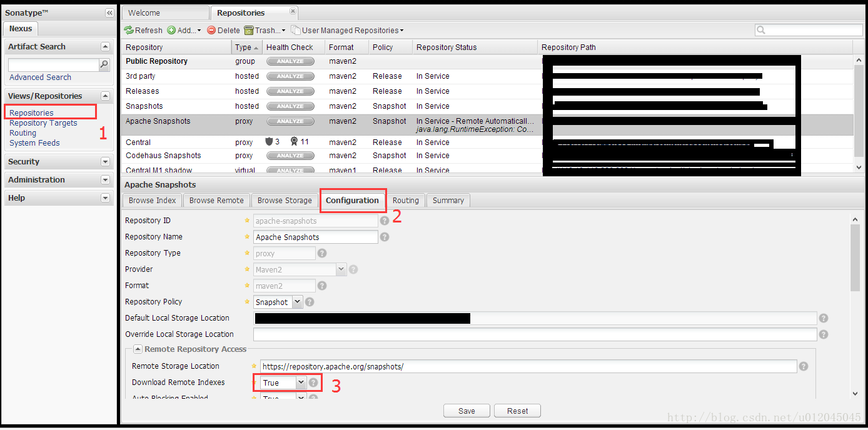Screen dimensions: 868x430
Task: Collapse Remote Repository Access fieldset
Action: coord(138,349)
